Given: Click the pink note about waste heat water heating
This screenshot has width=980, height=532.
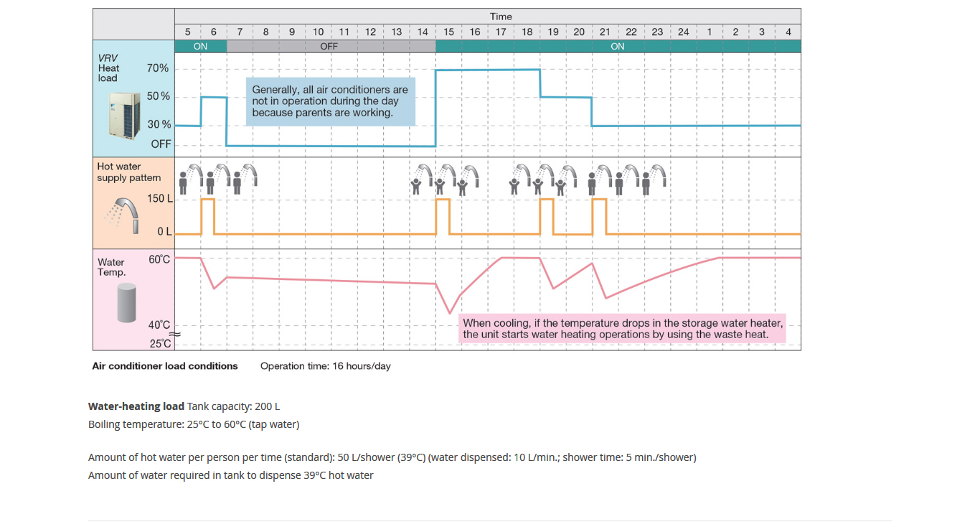Looking at the screenshot, I should (622, 329).
